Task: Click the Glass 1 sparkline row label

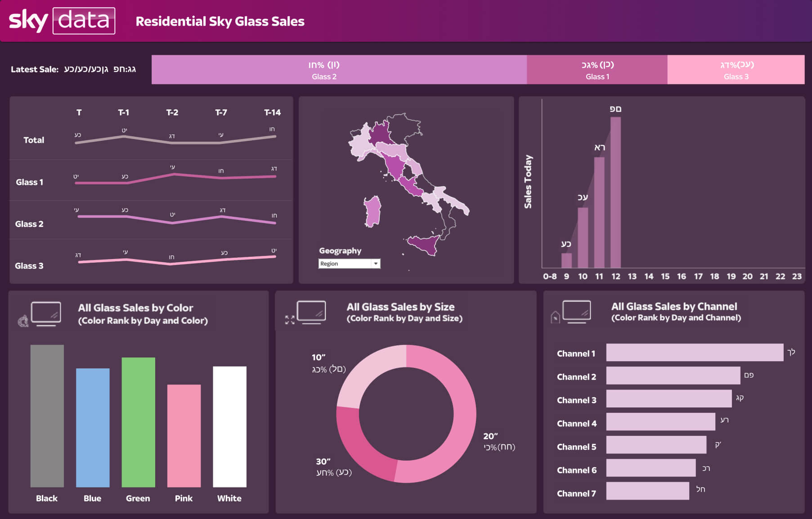Action: coord(29,182)
